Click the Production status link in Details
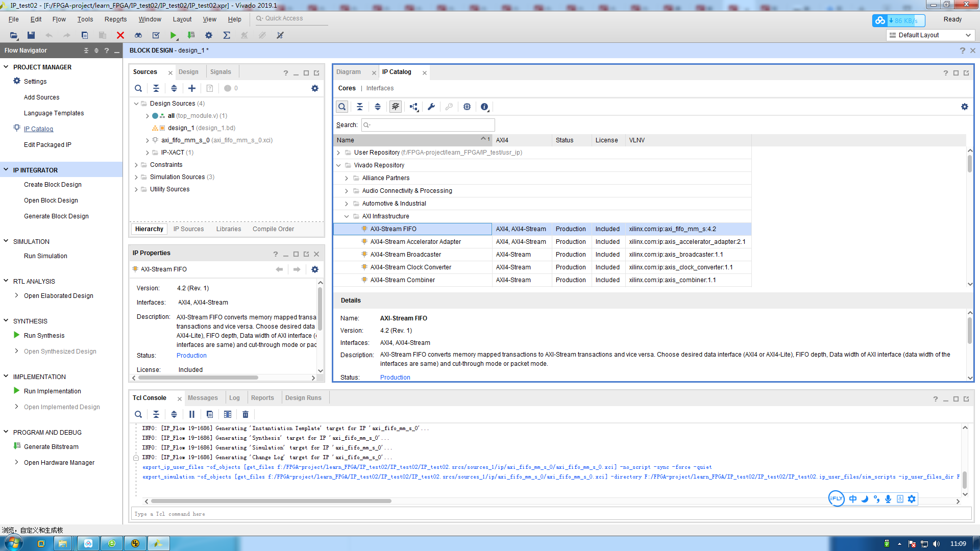 (x=395, y=378)
